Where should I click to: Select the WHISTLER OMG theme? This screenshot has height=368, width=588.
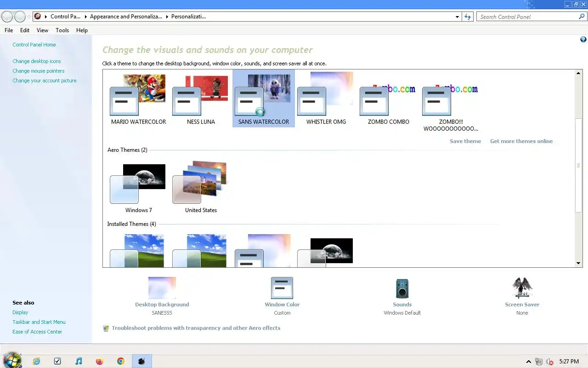[326, 98]
